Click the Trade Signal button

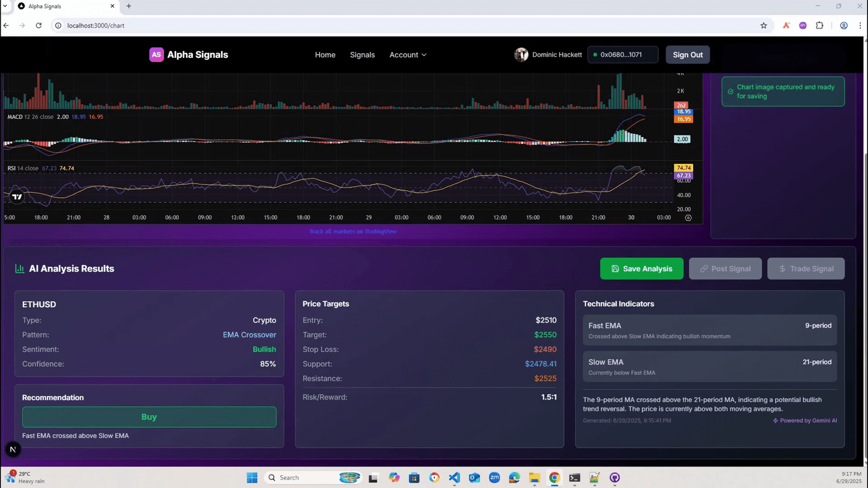806,269
